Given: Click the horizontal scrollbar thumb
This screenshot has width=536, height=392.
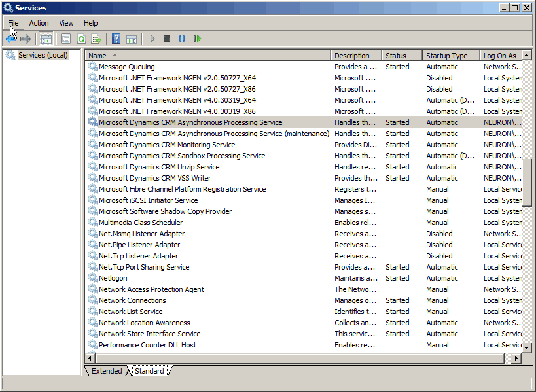Looking at the screenshot, I should (300, 358).
